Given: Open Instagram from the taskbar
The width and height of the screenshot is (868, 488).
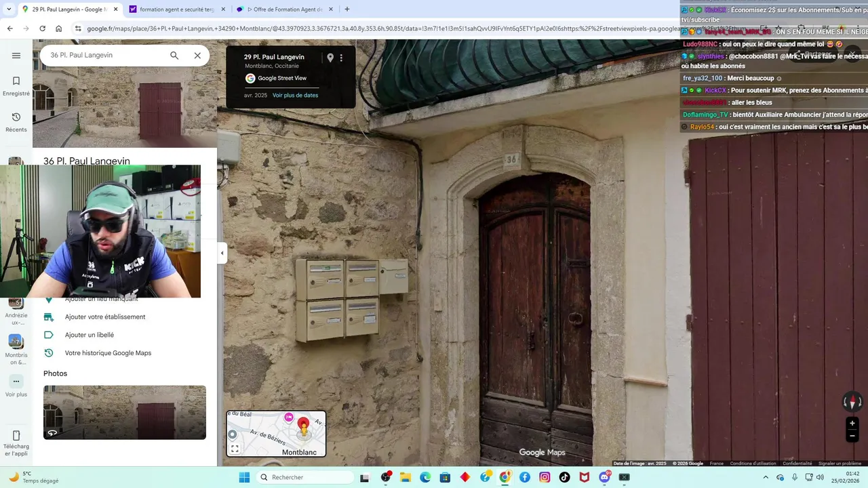Looking at the screenshot, I should click(545, 477).
